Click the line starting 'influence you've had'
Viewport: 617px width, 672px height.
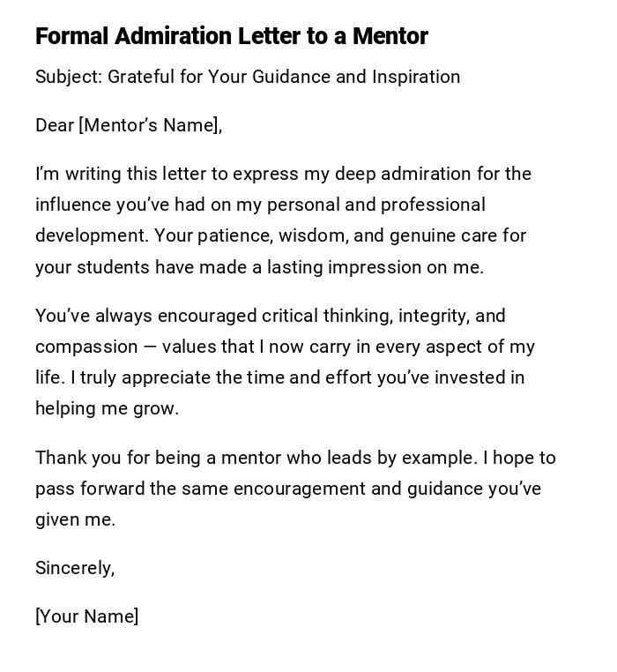(260, 205)
